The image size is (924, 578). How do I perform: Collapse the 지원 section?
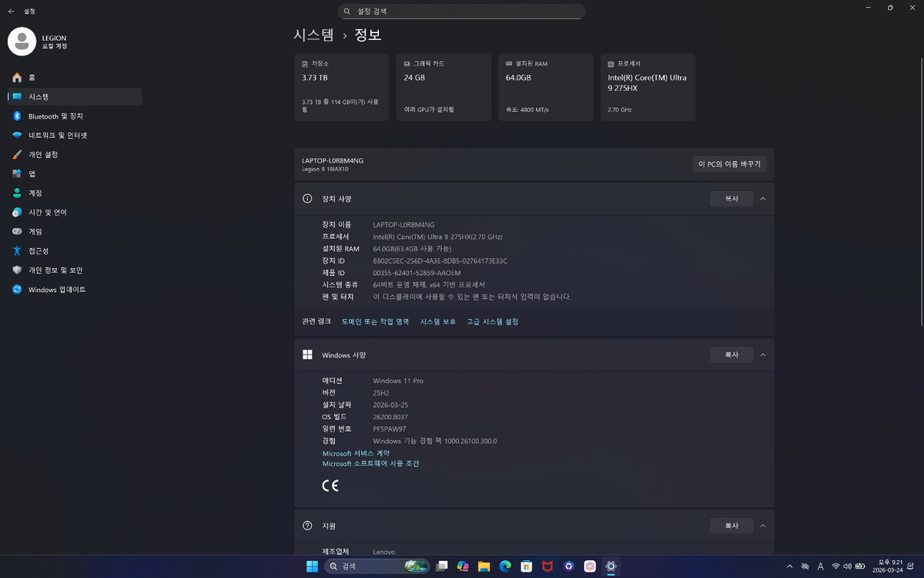coord(762,525)
